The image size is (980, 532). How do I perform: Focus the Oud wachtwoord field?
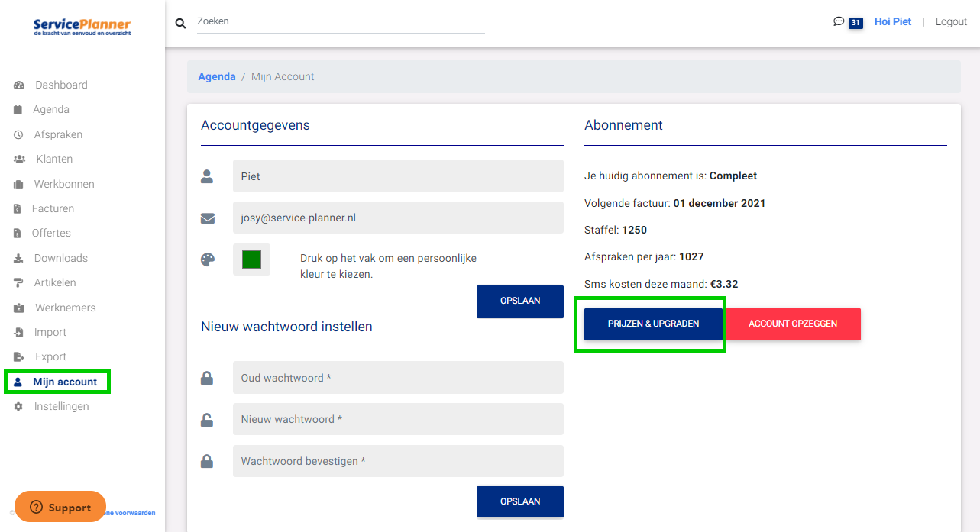click(398, 378)
